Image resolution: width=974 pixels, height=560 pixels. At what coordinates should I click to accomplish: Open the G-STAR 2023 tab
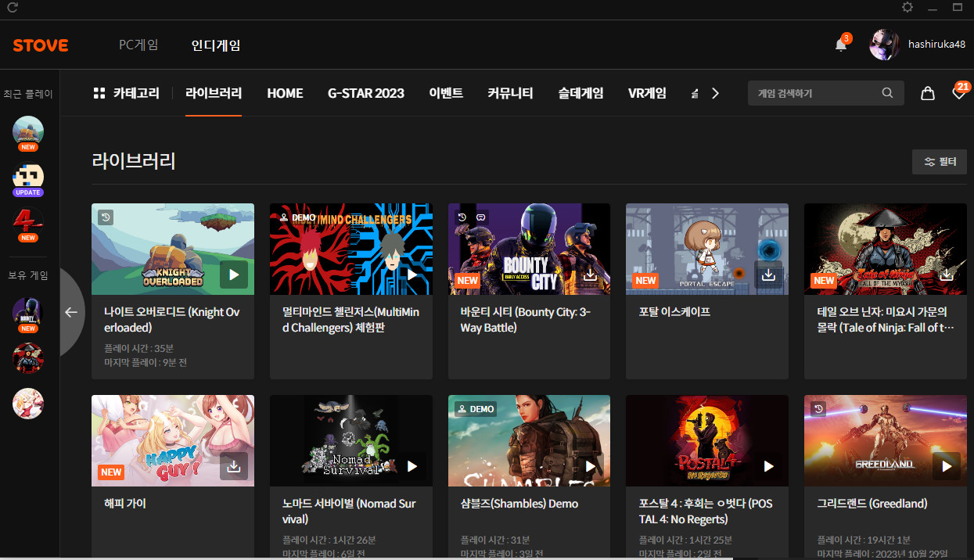pos(366,93)
